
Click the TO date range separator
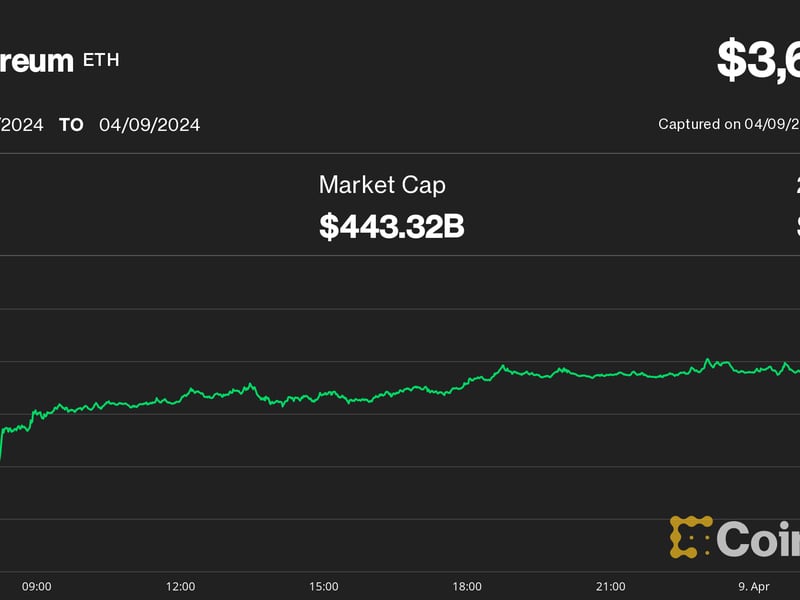pyautogui.click(x=71, y=125)
